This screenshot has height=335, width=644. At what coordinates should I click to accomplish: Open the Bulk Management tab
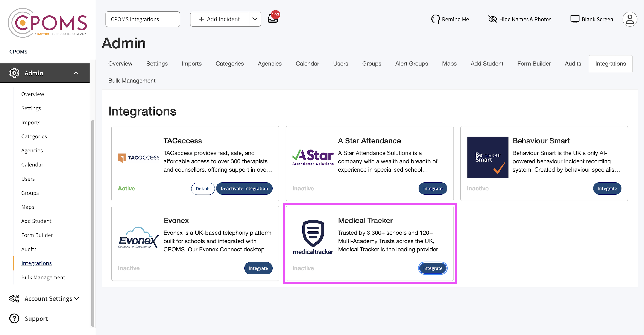pyautogui.click(x=132, y=81)
